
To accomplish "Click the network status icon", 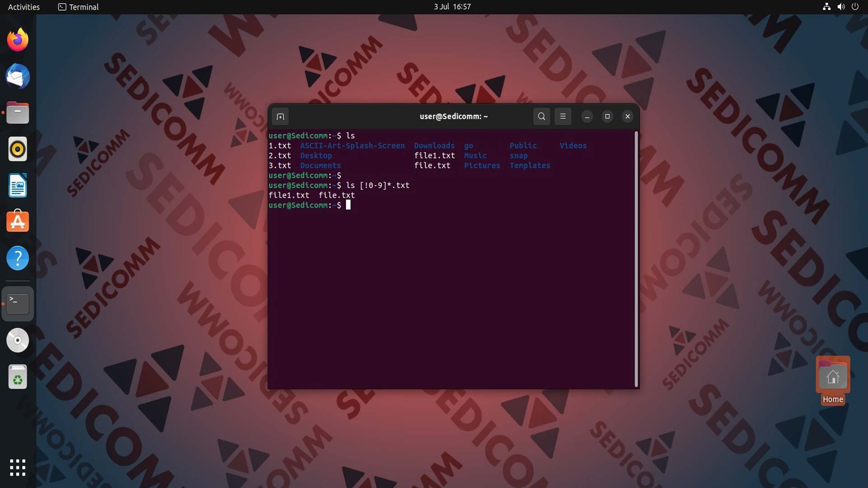I will (826, 7).
